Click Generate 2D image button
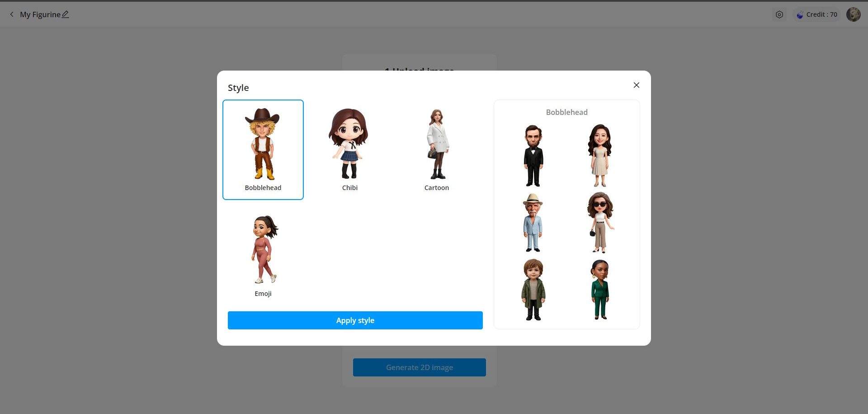Viewport: 868px width, 414px height. point(419,367)
